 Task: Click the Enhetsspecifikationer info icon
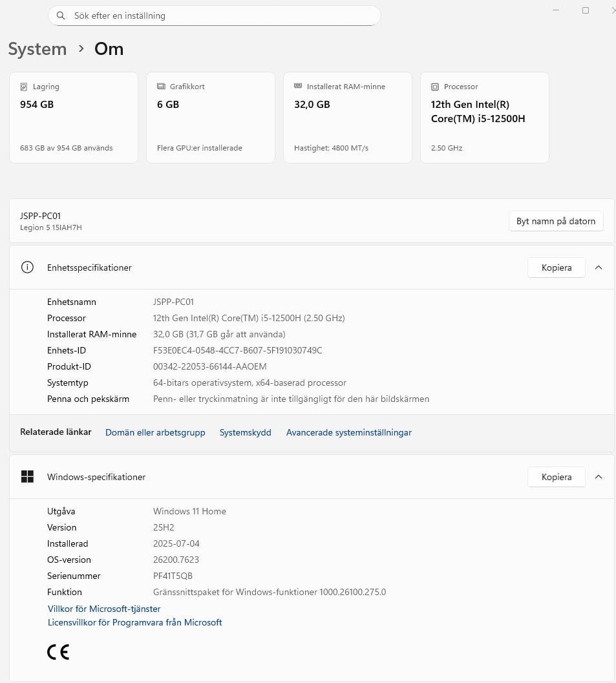click(27, 268)
